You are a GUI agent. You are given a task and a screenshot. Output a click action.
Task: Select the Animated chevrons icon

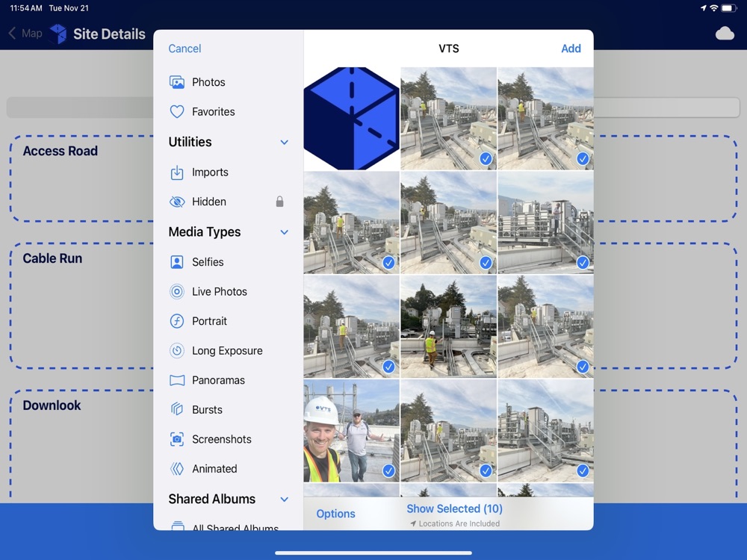[177, 469]
